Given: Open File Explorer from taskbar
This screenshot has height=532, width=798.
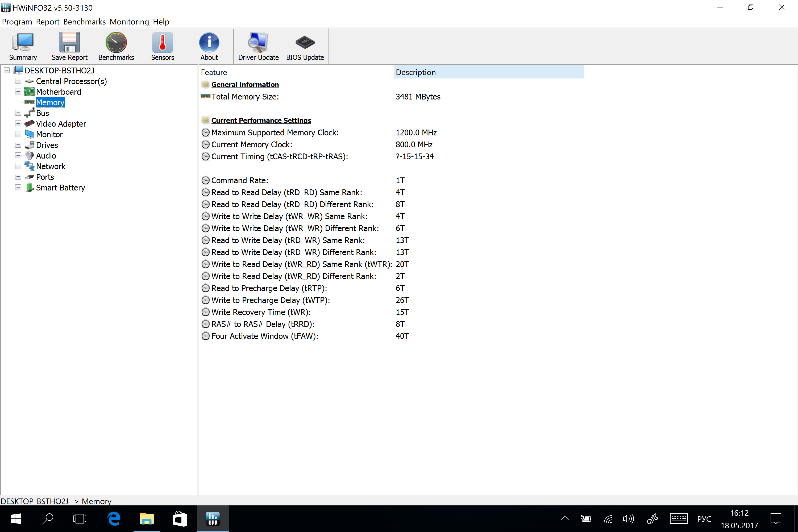Looking at the screenshot, I should (x=147, y=519).
